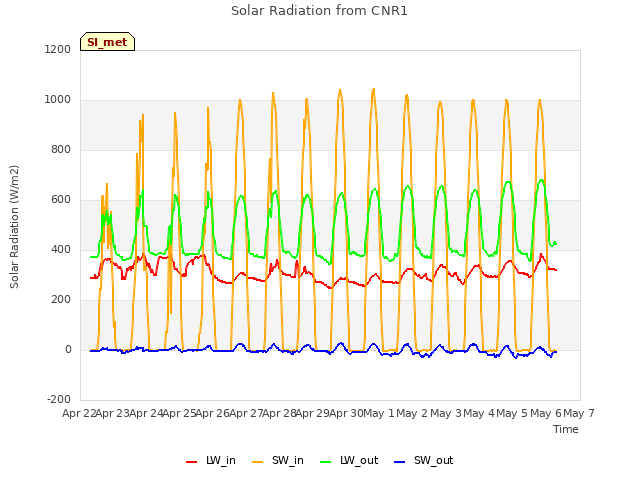Click the green LW_out legend swatch
Image resolution: width=640 pixels, height=480 pixels.
(x=326, y=462)
